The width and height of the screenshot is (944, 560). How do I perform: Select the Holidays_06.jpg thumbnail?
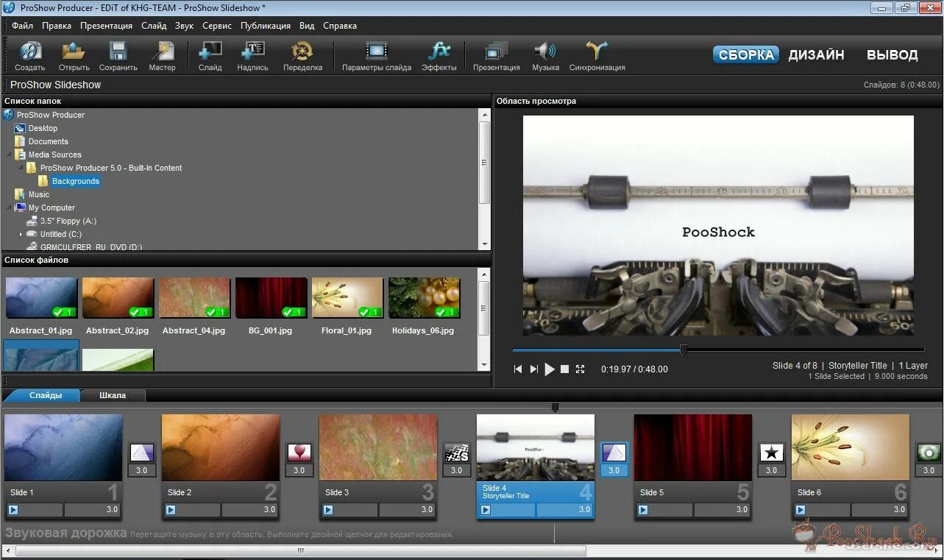click(x=424, y=298)
